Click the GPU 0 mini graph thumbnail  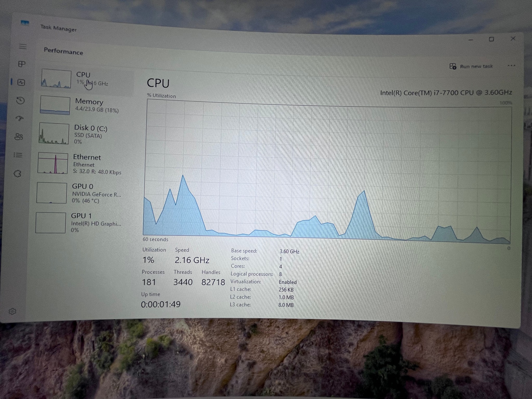coord(52,193)
